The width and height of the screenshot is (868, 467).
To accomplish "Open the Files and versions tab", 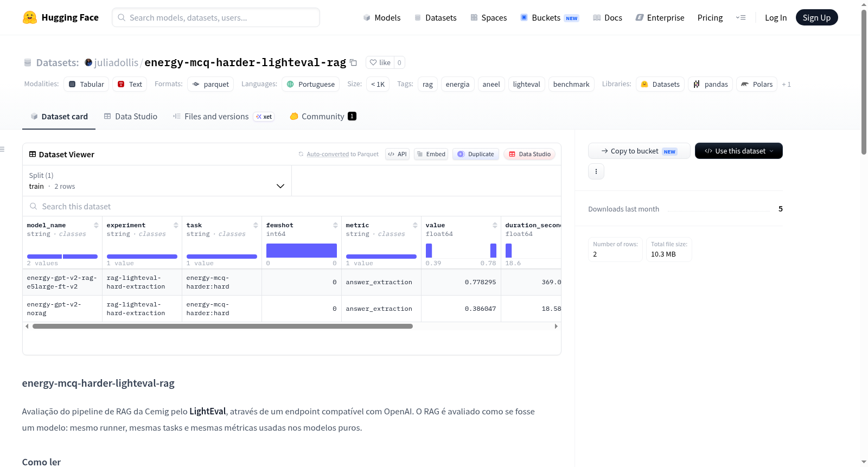I will pos(224,117).
